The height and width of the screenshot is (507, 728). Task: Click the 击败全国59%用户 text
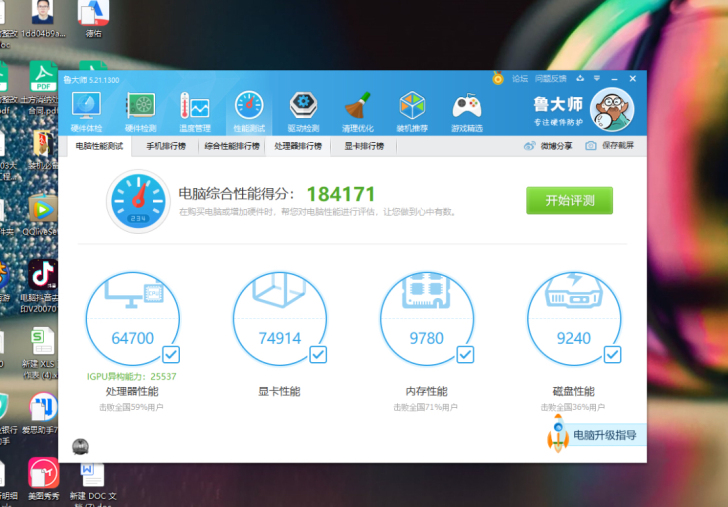pos(131,407)
